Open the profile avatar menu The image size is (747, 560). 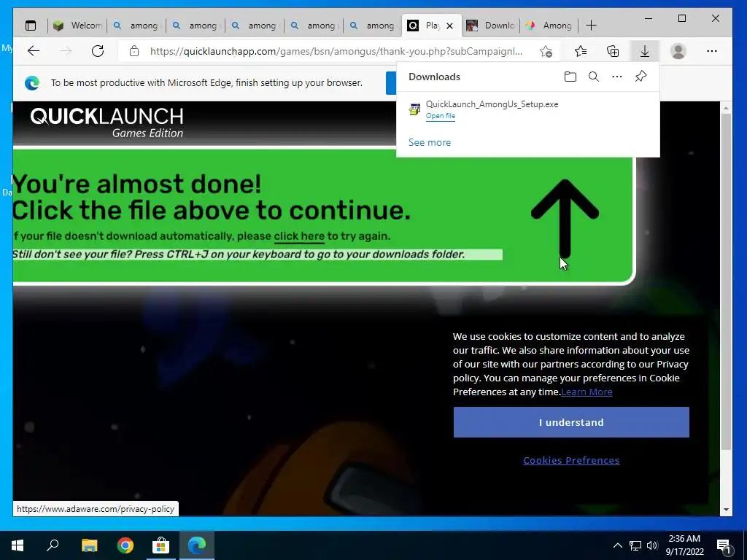(x=678, y=51)
